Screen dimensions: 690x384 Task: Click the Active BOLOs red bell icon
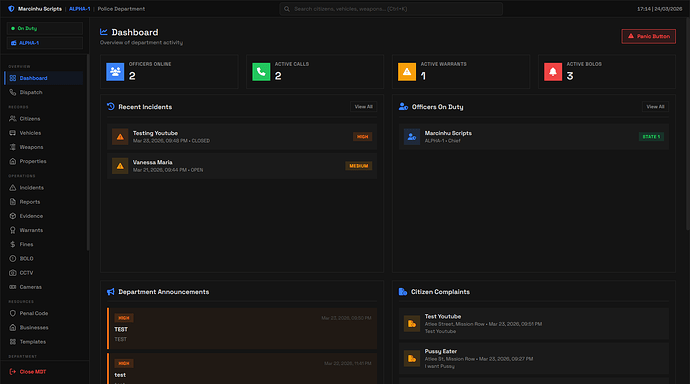click(x=553, y=72)
